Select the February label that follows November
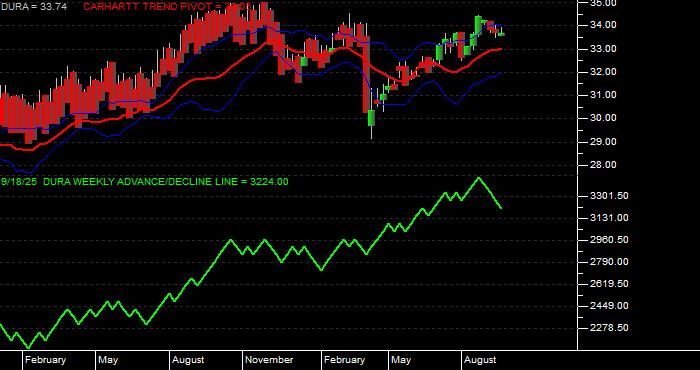This screenshot has height=370, width=700. tap(344, 360)
